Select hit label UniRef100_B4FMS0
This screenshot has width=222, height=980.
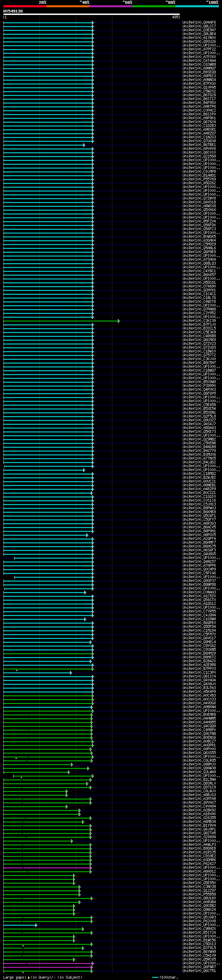pos(199,103)
